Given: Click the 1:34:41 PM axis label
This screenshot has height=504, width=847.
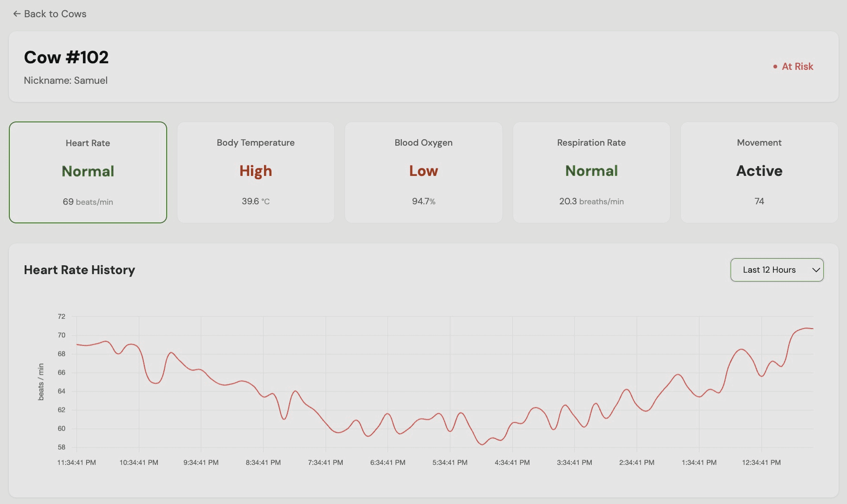Looking at the screenshot, I should click(x=699, y=463).
